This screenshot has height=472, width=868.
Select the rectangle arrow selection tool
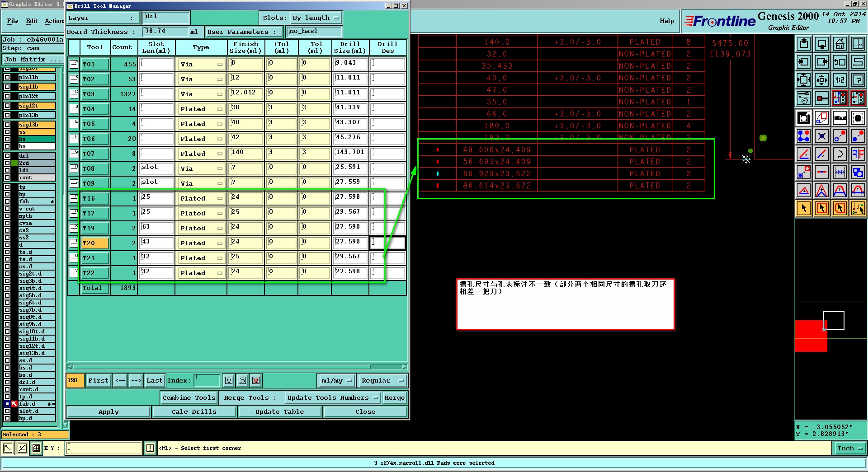(822, 208)
